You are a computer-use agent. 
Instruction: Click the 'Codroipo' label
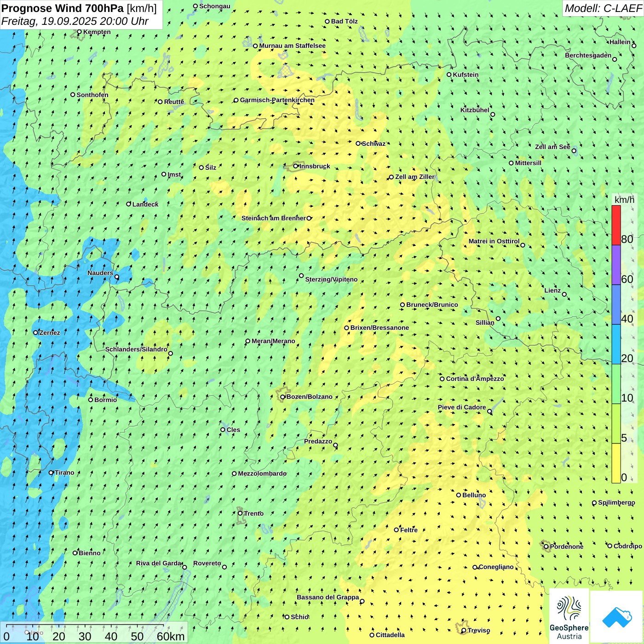[627, 546]
